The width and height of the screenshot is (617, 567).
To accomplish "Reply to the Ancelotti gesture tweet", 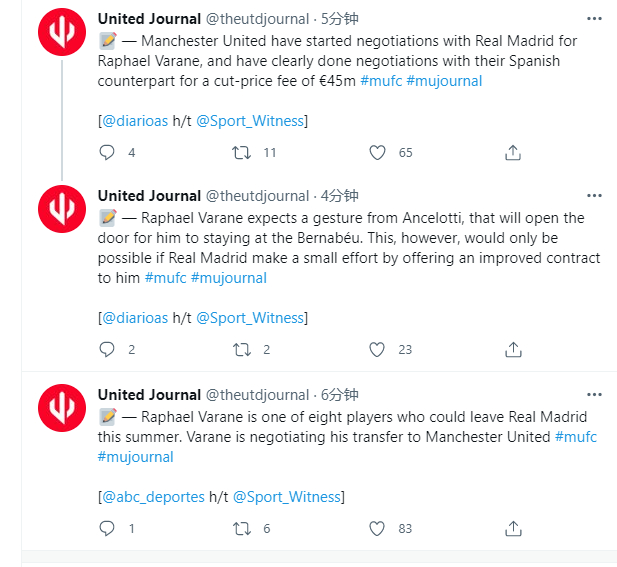I will [x=107, y=349].
